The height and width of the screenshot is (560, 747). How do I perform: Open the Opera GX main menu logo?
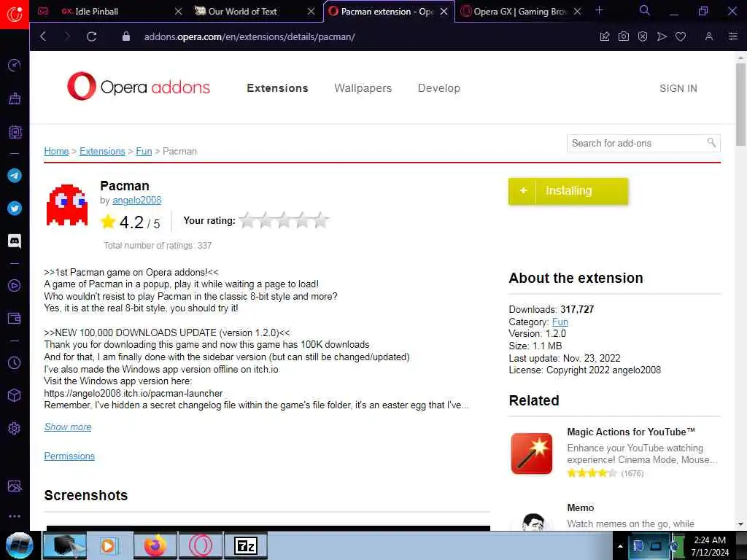(x=15, y=15)
